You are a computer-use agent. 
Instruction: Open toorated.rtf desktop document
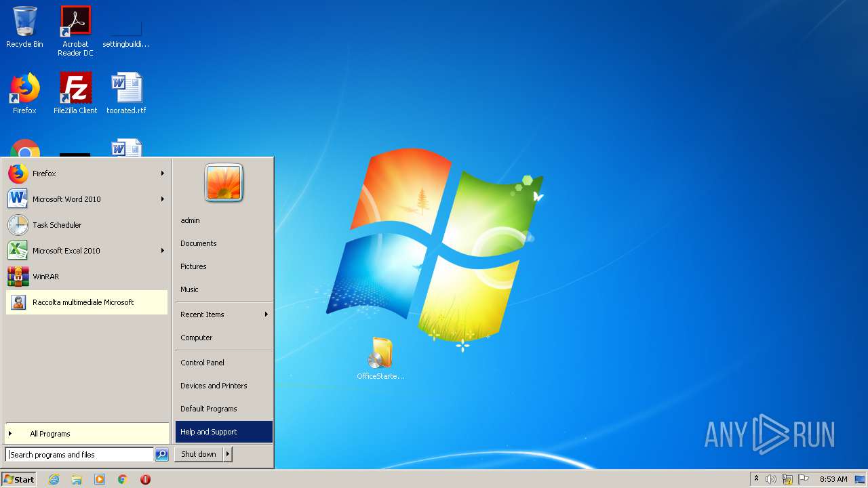126,94
